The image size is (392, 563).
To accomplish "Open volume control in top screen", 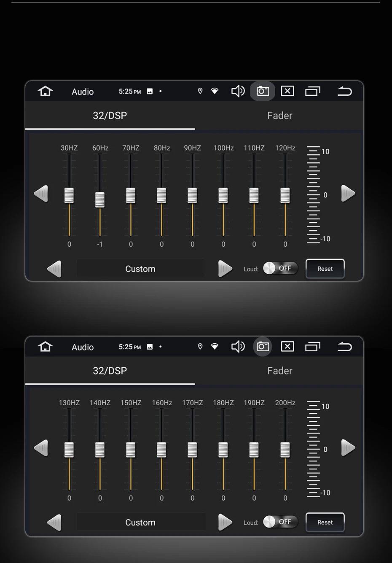I will (238, 91).
